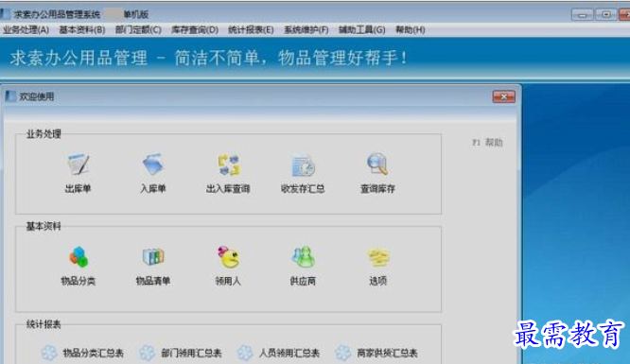Open the 统计报表(E) menu
Image resolution: width=630 pixels, height=364 pixels.
click(x=251, y=29)
